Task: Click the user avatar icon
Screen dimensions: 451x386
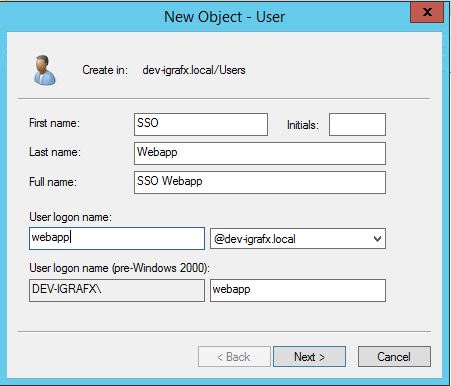Action: [44, 70]
